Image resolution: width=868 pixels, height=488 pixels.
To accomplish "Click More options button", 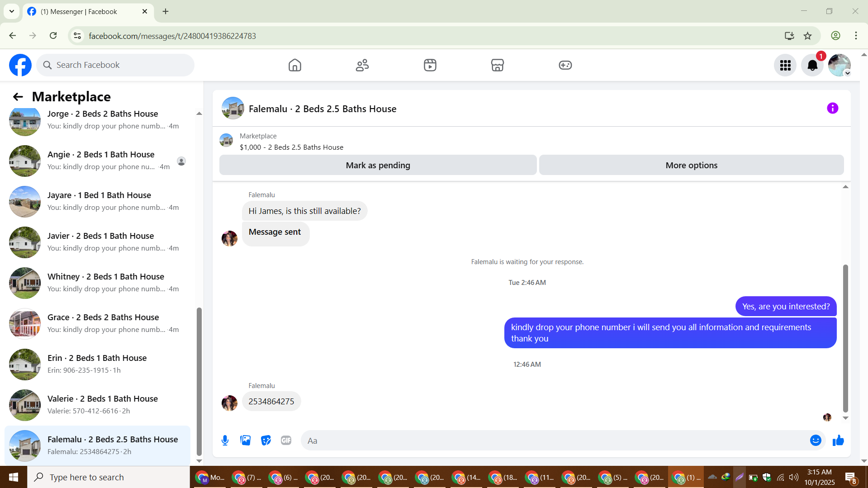I will (x=691, y=166).
